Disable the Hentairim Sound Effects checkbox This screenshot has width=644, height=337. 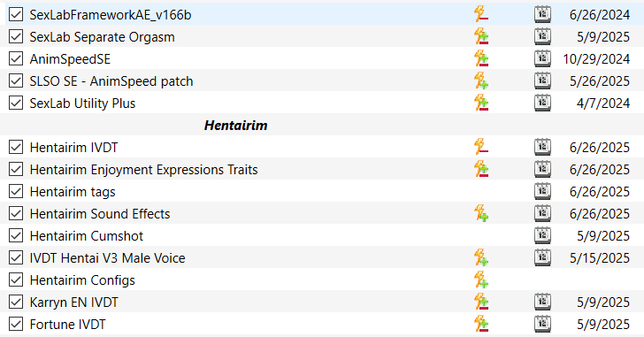[16, 213]
